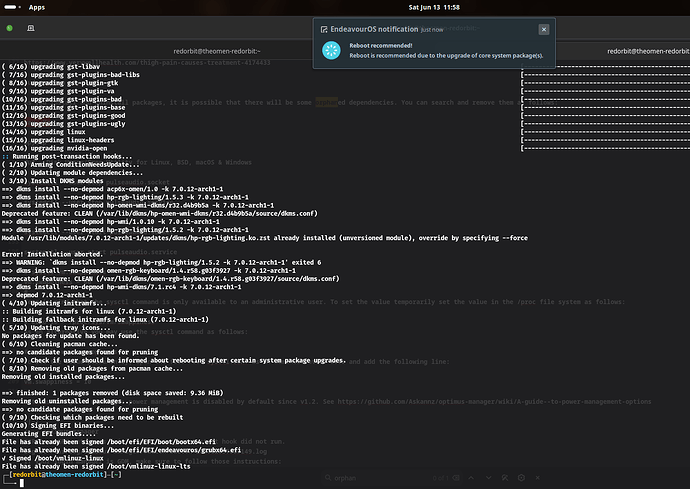Click the EndeavourOS notification spinner icon

[331, 50]
